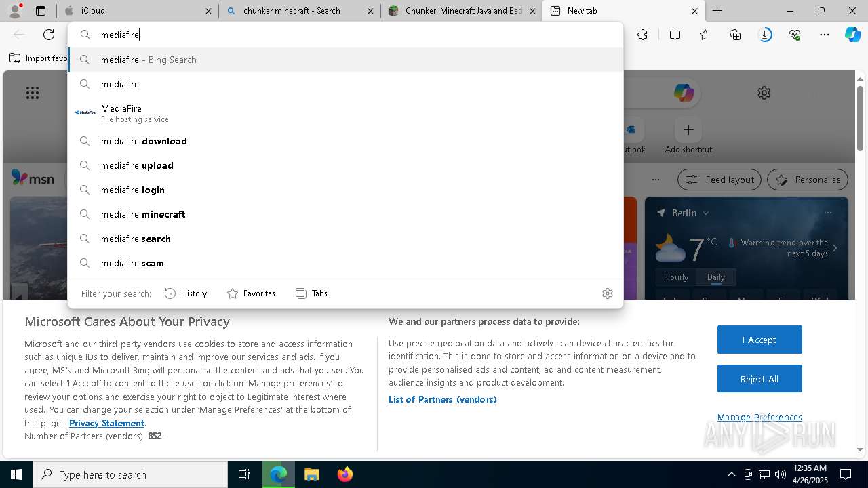Viewport: 868px width, 488px height.
Task: Open Task View in taskbar
Action: pyautogui.click(x=244, y=474)
